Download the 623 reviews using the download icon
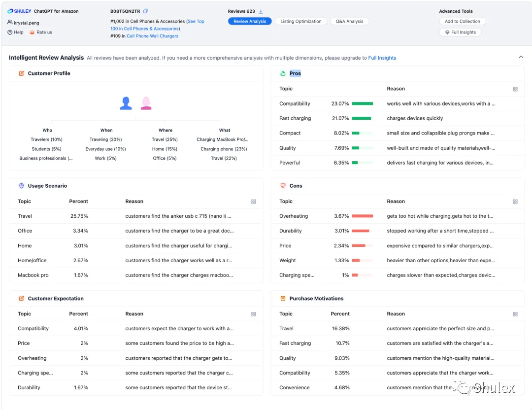 coord(261,11)
